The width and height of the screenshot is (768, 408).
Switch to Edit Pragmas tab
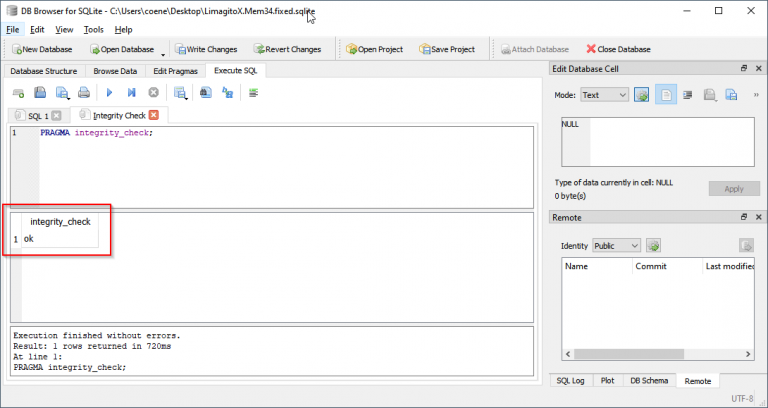click(175, 72)
